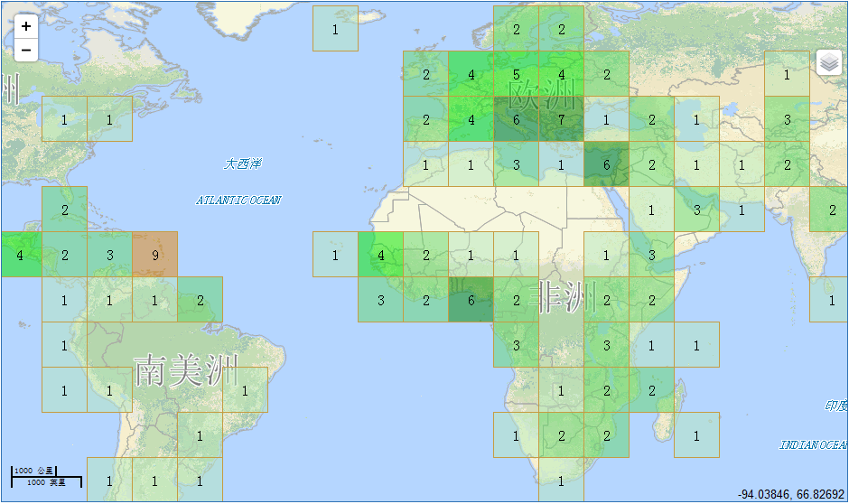This screenshot has width=849, height=504.
Task: Click the grid cell labeled 5 in Europe
Action: [x=516, y=74]
